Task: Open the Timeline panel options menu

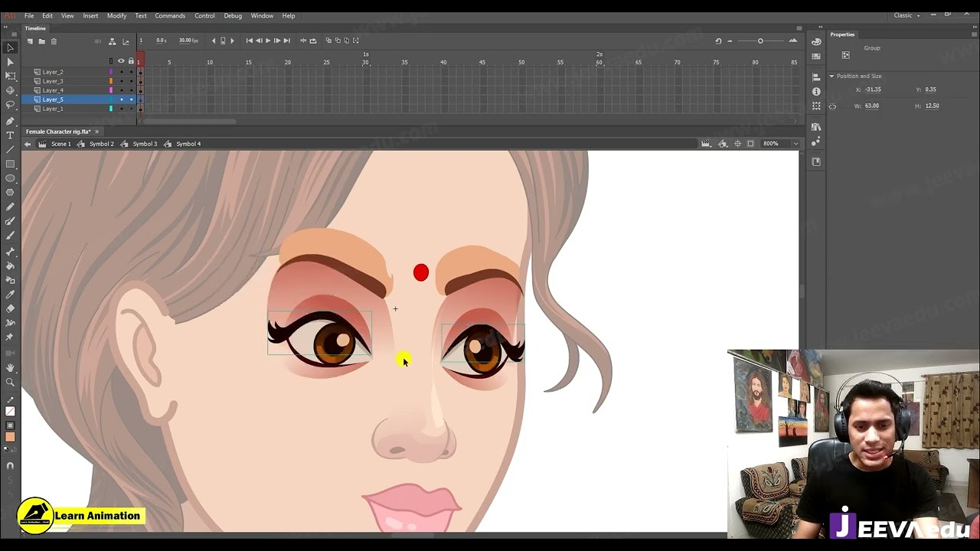Action: coord(799,28)
